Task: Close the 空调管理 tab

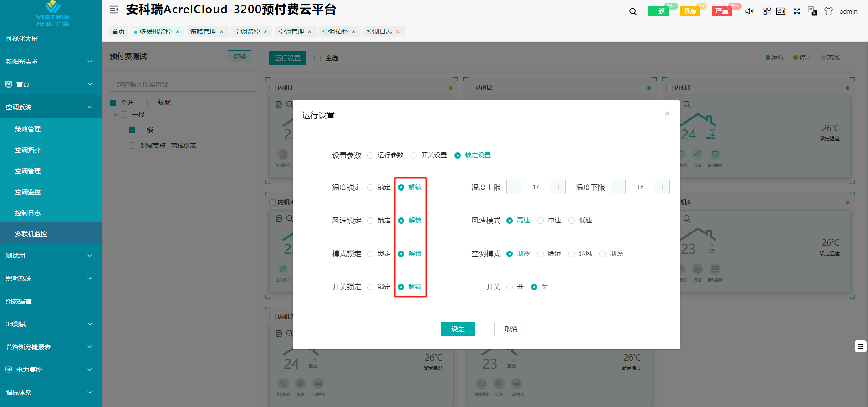Action: 309,31
